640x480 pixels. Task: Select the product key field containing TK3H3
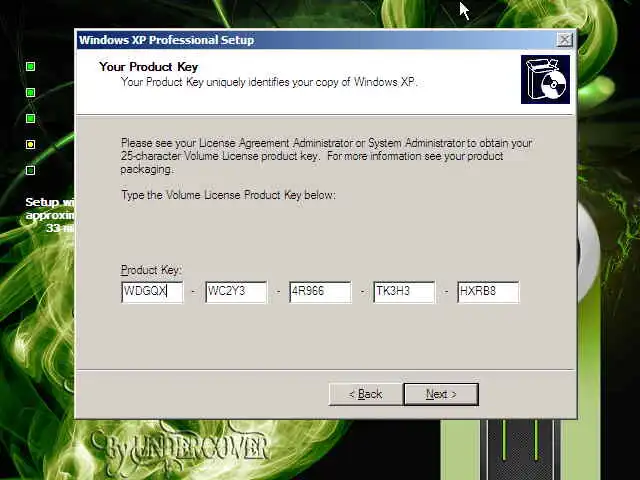pyautogui.click(x=404, y=292)
